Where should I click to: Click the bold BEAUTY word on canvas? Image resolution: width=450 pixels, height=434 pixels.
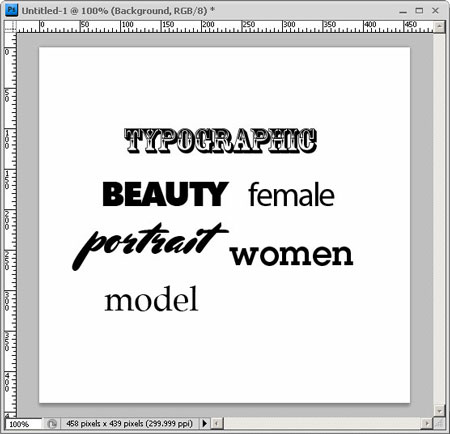click(165, 194)
